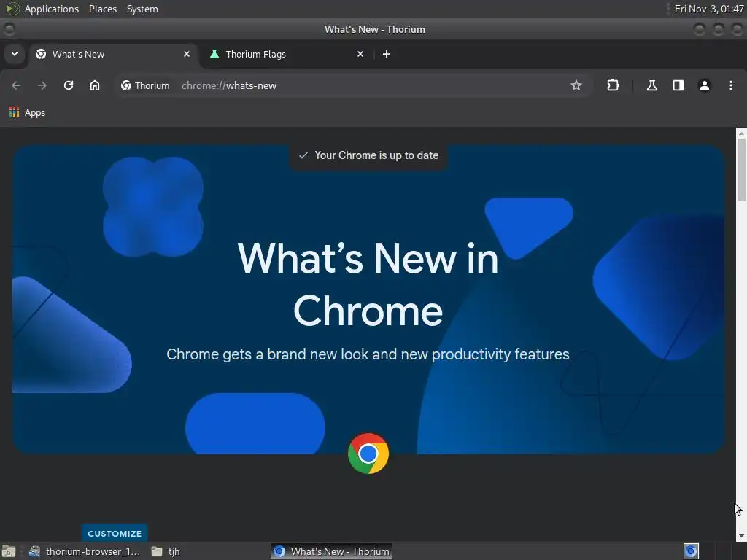Open Apps from the bookmarks bar
This screenshot has width=747, height=560.
tap(27, 113)
